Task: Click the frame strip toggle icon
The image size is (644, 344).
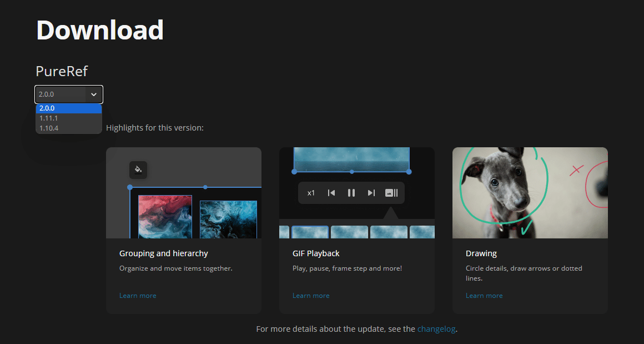Action: click(x=391, y=193)
